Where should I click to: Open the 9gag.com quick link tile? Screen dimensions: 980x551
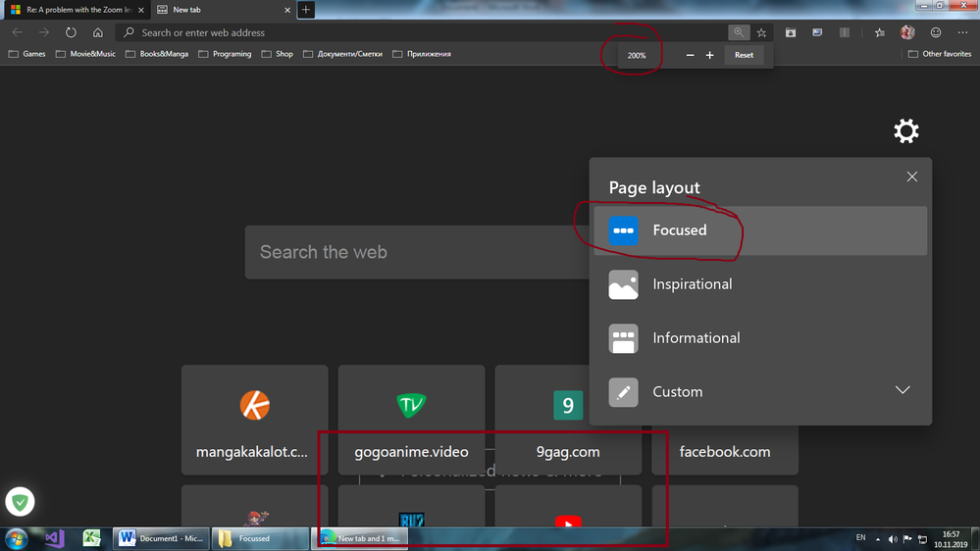(568, 420)
